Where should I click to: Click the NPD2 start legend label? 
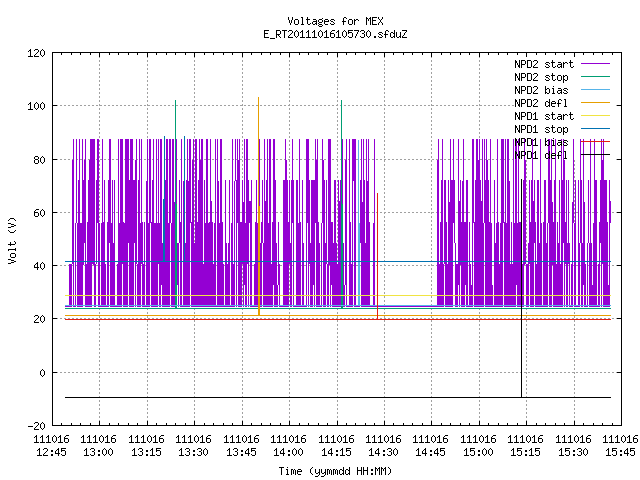(544, 64)
